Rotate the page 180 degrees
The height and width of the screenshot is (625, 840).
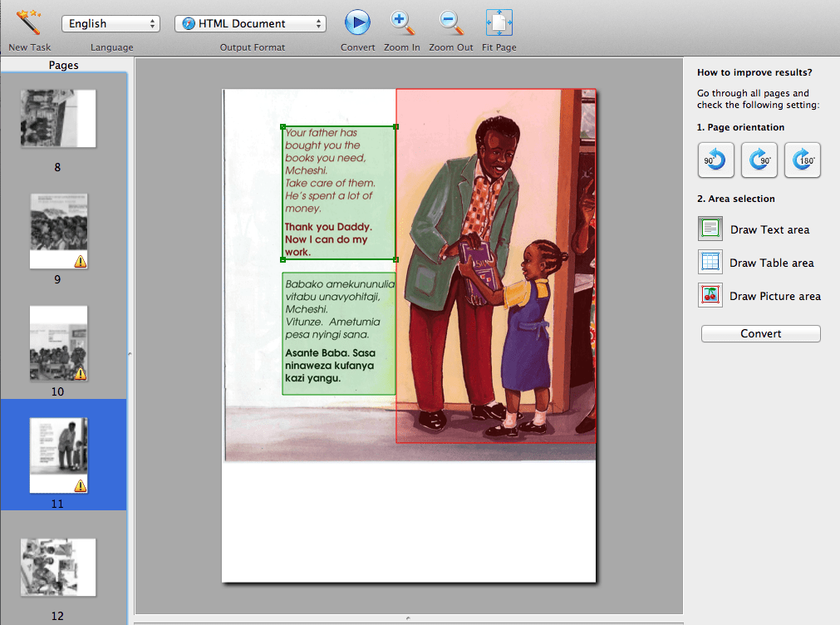802,160
